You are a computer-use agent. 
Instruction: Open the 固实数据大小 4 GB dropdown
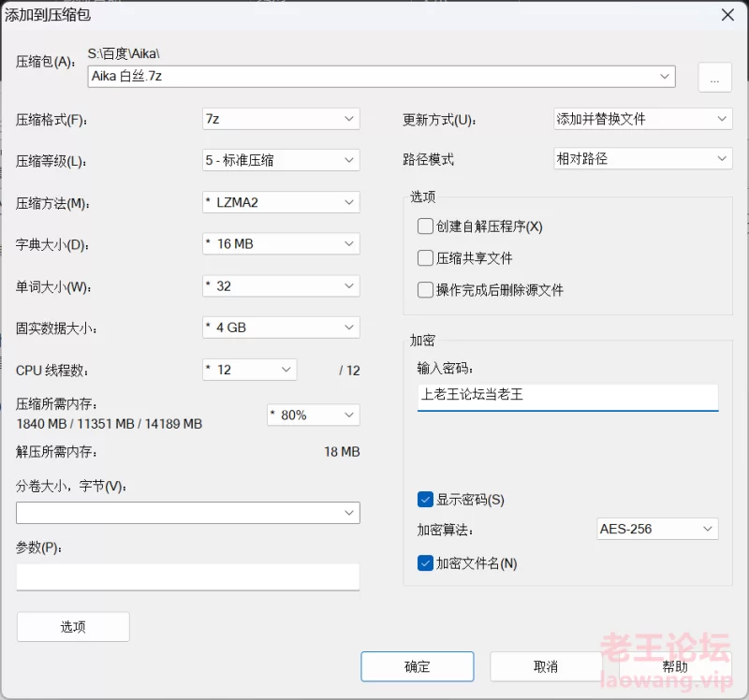(x=281, y=328)
